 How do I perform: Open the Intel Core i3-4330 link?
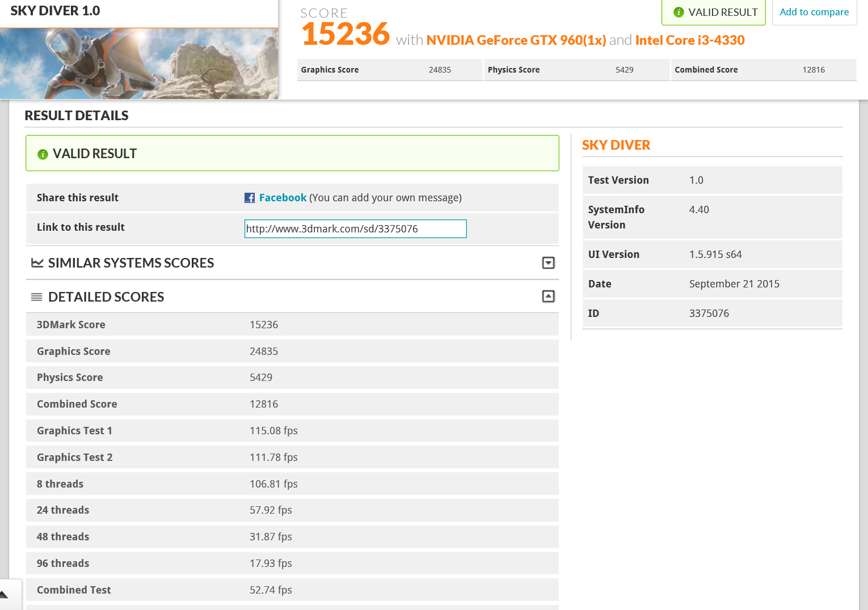(690, 40)
